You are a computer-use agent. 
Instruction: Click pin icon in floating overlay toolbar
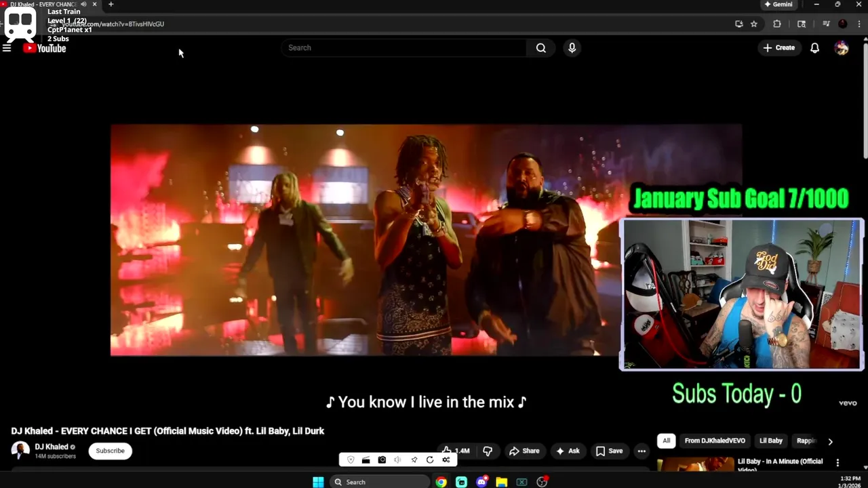click(414, 460)
